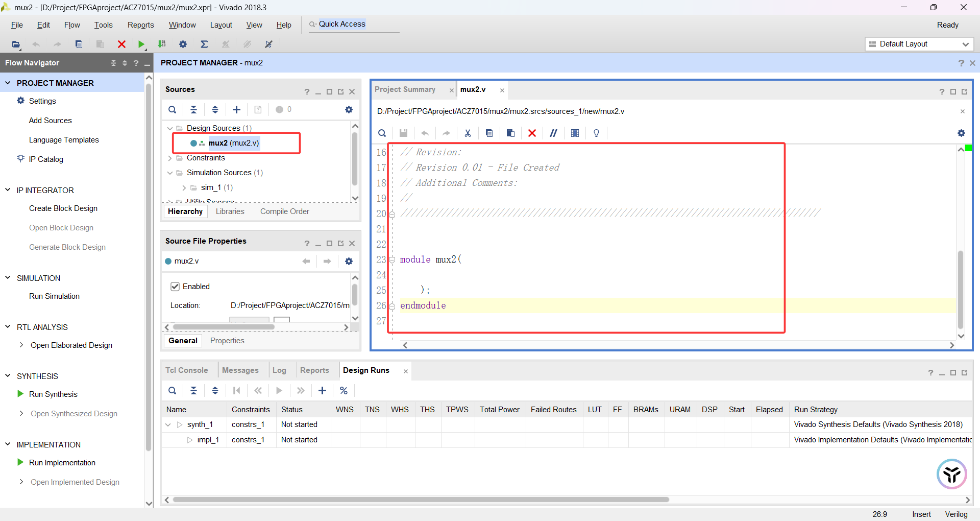Open main toolbar Settings gear icon
This screenshot has width=980, height=521.
(x=183, y=44)
